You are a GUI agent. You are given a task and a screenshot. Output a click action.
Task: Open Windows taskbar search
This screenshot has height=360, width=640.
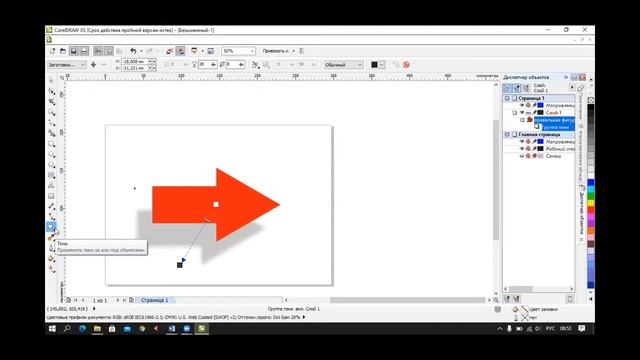(x=67, y=329)
